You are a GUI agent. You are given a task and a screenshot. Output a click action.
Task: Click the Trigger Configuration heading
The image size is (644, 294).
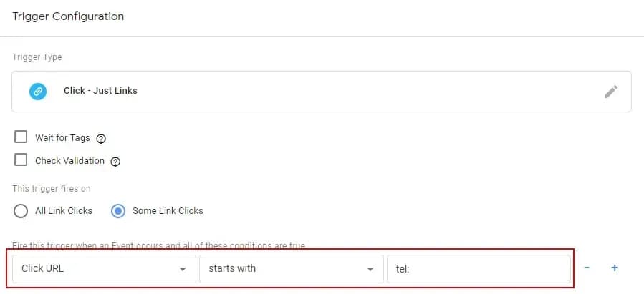point(68,16)
